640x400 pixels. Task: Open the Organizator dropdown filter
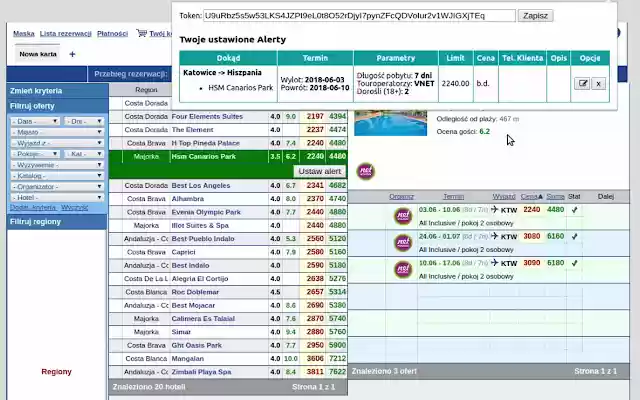point(57,187)
